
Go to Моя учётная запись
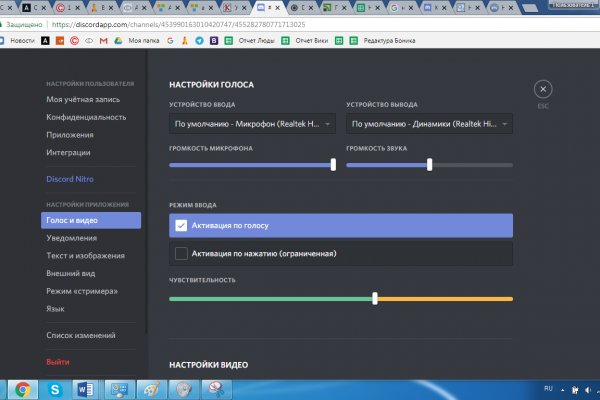coord(85,100)
